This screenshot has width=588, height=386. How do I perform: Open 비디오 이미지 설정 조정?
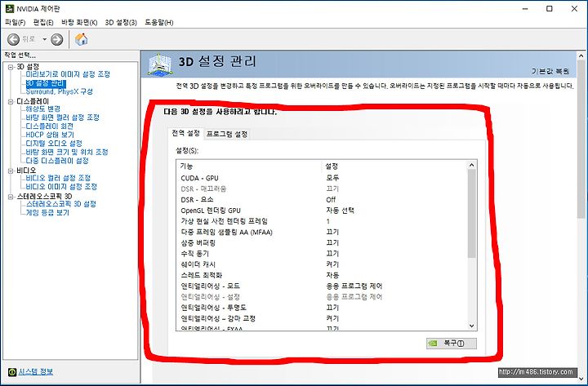[61, 187]
